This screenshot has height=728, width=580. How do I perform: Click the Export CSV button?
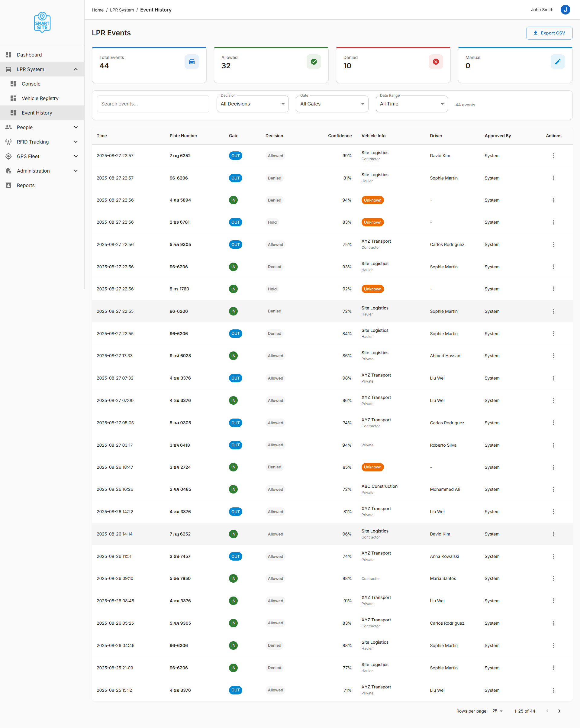[549, 33]
